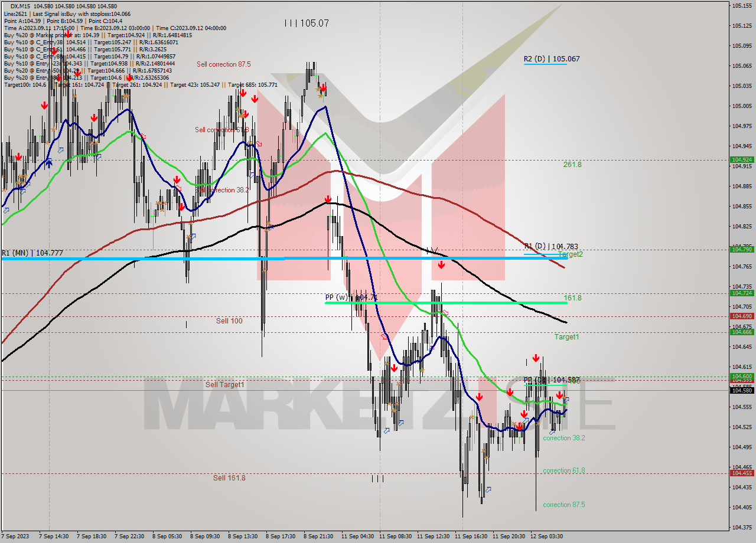756x543 pixels.
Task: Click the '| | | 105.07' peak label
Action: (307, 23)
